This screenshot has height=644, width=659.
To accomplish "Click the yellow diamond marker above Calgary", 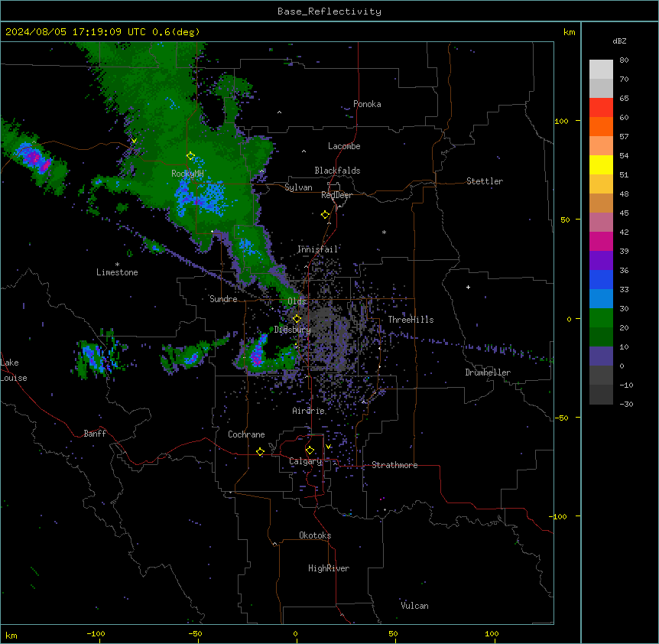I will pos(310,450).
